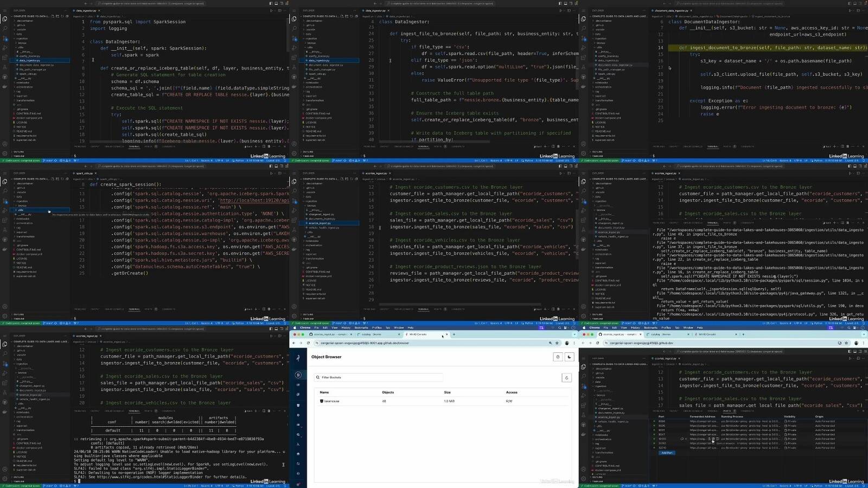868x488 pixels.
Task: Open History menu in MinIO frame's Chrome menu bar
Action: [346, 327]
